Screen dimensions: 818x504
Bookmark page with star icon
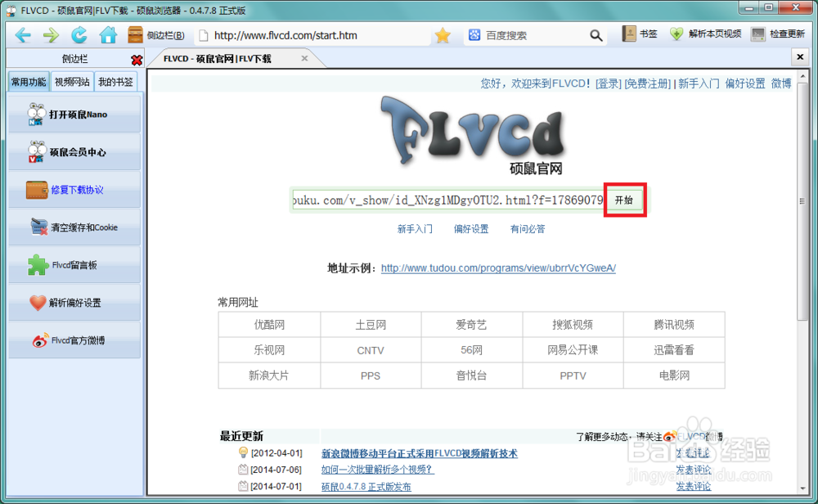click(443, 35)
